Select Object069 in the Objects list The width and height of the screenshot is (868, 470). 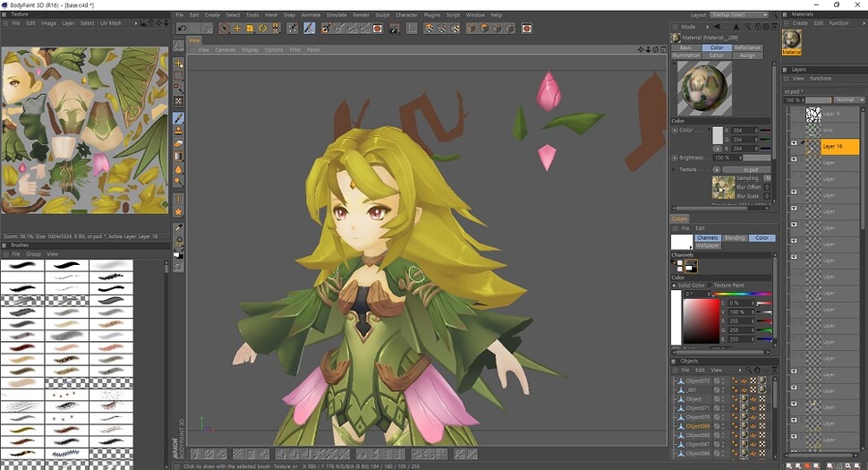click(x=697, y=426)
